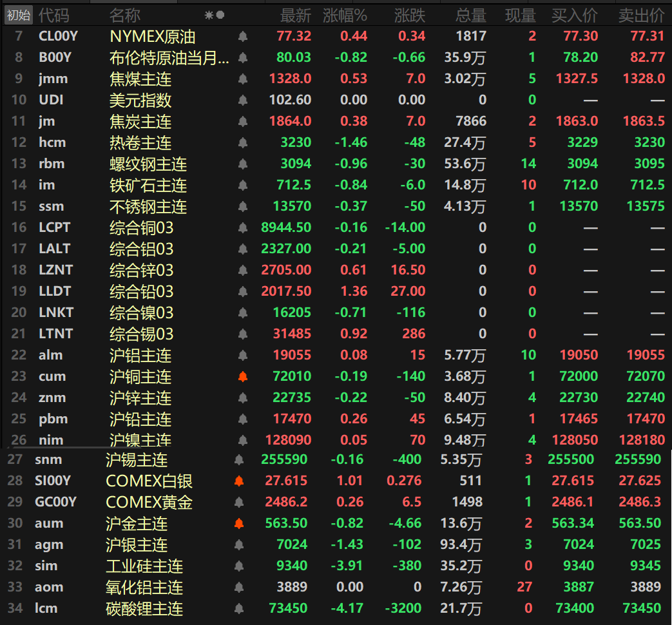The image size is (672, 625).
Task: Click the bell icon next to 焦煤主连
Action: (x=242, y=79)
